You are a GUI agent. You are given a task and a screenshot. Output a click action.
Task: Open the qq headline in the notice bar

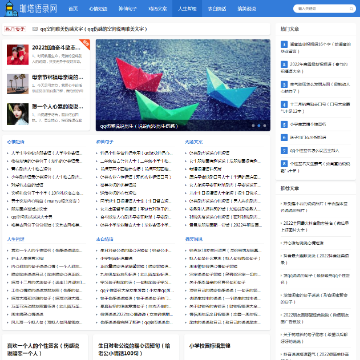point(93,29)
